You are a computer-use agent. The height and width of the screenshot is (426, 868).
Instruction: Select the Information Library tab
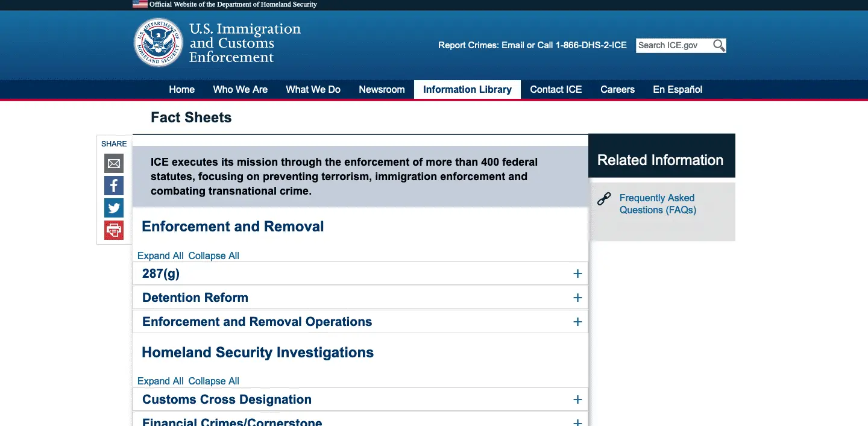(x=467, y=89)
